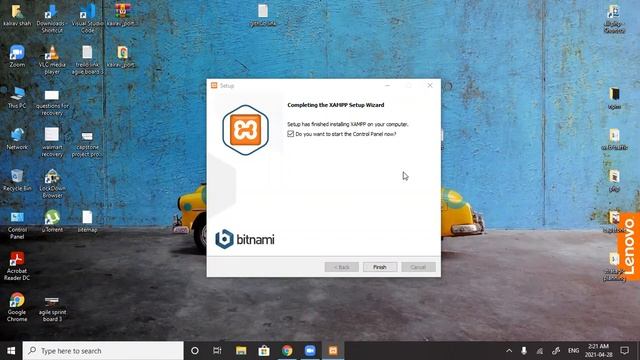Launch uTorrent from the desktop
Screen dimensions: 640x360
[52, 221]
